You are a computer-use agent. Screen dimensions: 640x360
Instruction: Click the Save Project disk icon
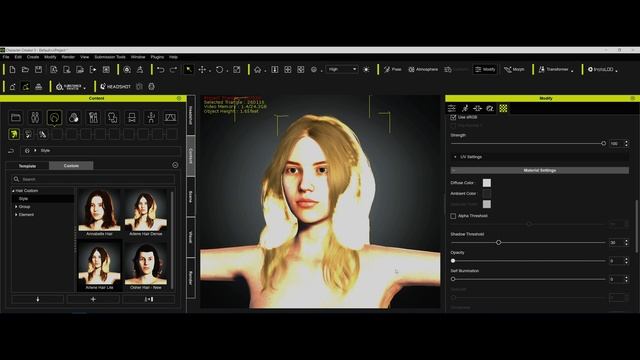pos(38,69)
